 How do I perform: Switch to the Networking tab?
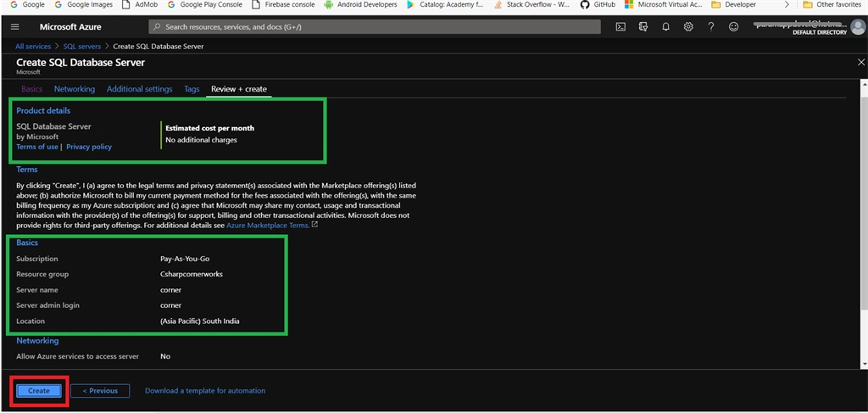[75, 89]
